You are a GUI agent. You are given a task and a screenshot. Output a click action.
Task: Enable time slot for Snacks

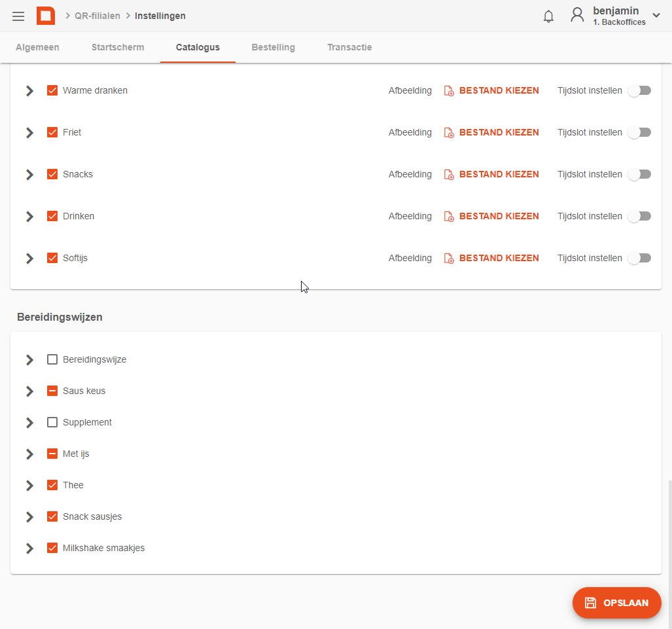pos(639,174)
